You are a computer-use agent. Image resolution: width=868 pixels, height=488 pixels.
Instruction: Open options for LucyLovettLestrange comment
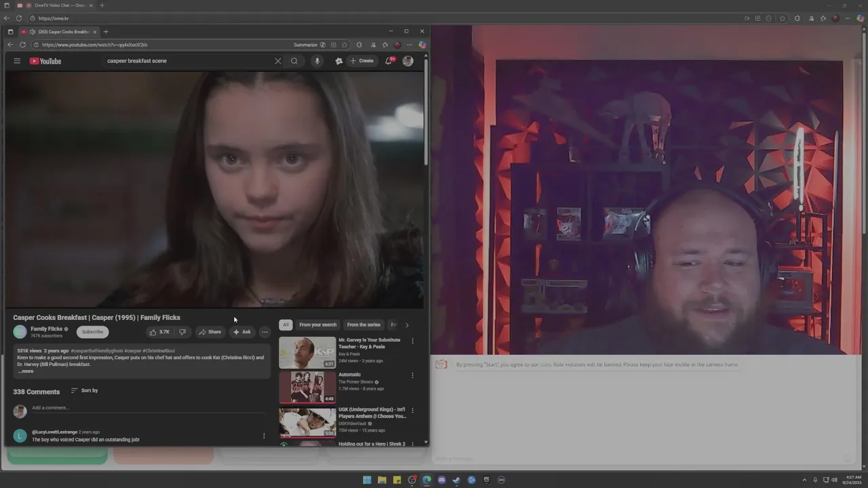click(264, 436)
